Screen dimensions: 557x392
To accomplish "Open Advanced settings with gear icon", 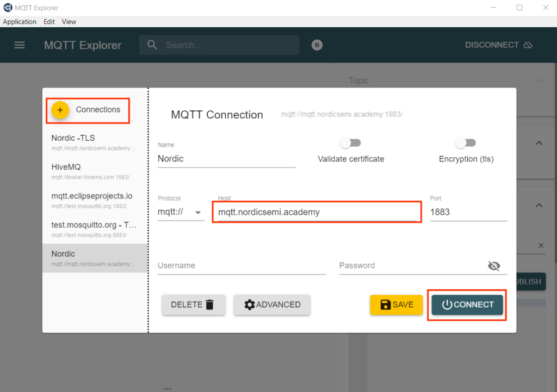I will click(x=272, y=304).
